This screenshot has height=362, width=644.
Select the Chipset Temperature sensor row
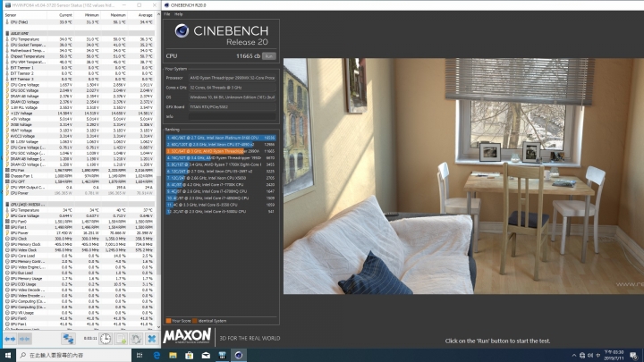[80, 56]
